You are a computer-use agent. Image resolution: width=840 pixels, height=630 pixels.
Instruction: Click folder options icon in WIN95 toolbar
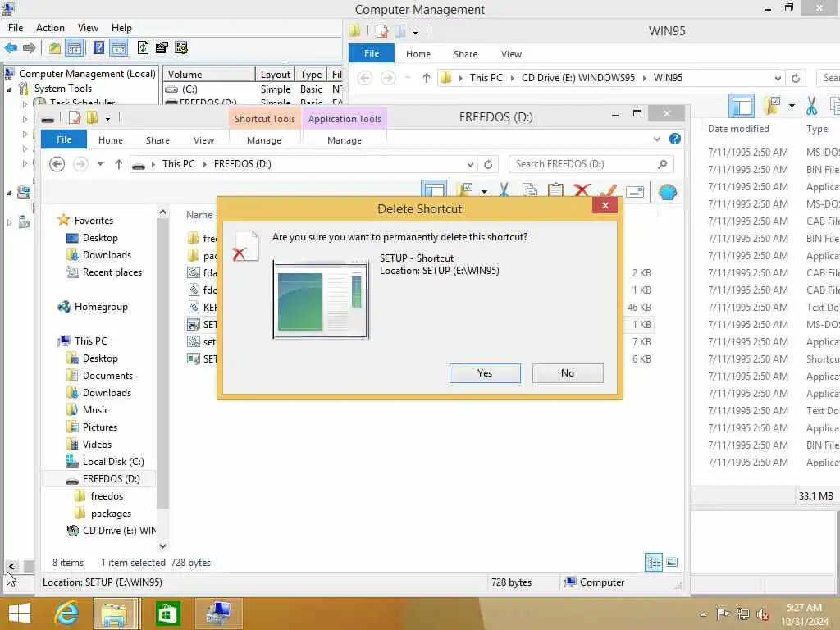[x=772, y=106]
